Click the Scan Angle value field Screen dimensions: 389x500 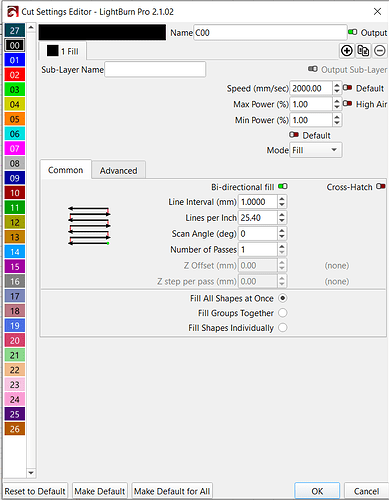[258, 234]
